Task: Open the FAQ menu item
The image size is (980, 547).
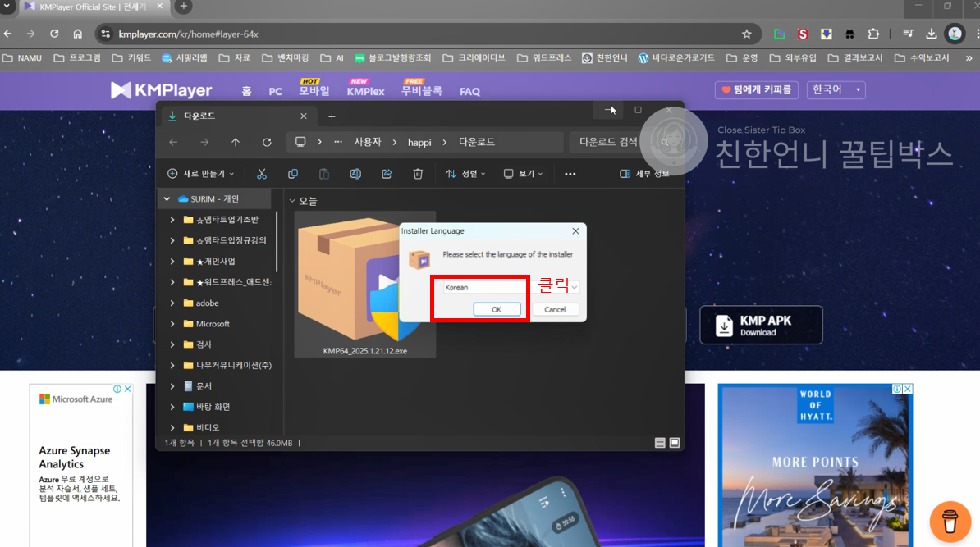Action: (469, 92)
